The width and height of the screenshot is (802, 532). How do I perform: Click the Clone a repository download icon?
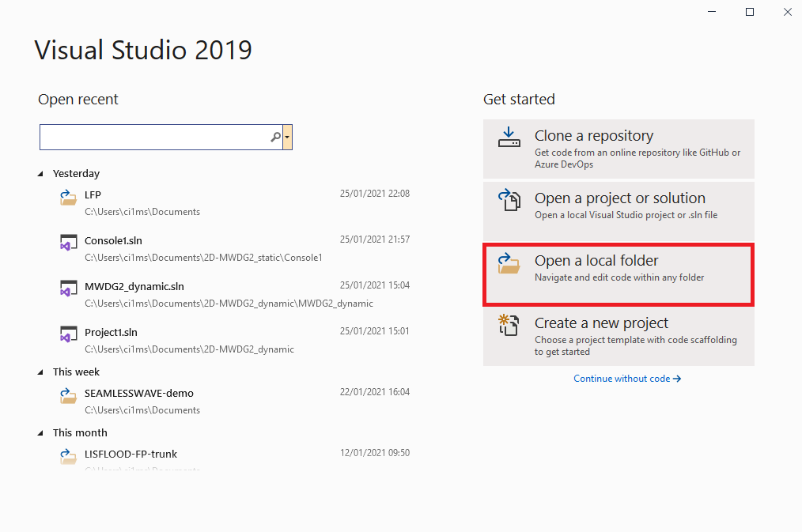[x=509, y=138]
